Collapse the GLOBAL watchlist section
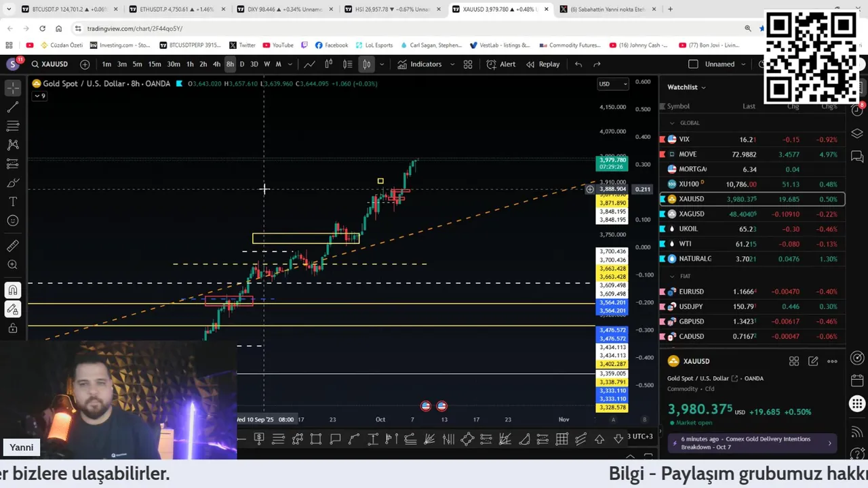This screenshot has width=868, height=488. [672, 123]
